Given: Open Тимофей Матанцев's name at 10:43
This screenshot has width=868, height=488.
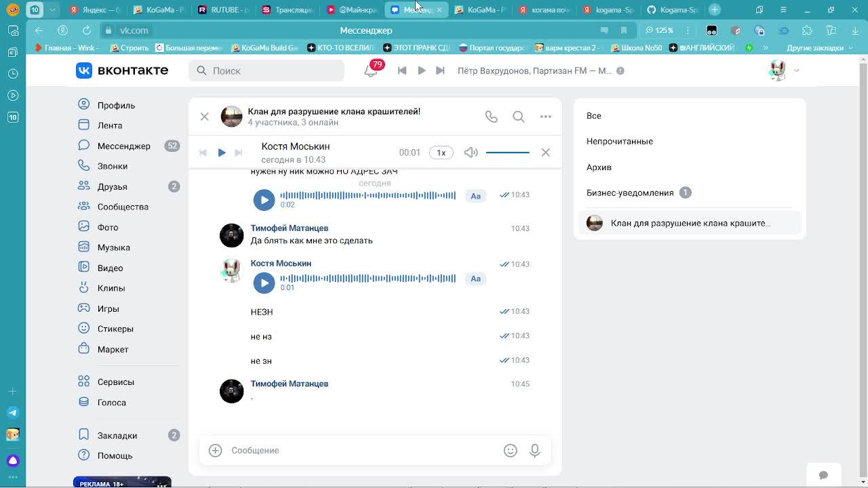Looking at the screenshot, I should coord(290,228).
